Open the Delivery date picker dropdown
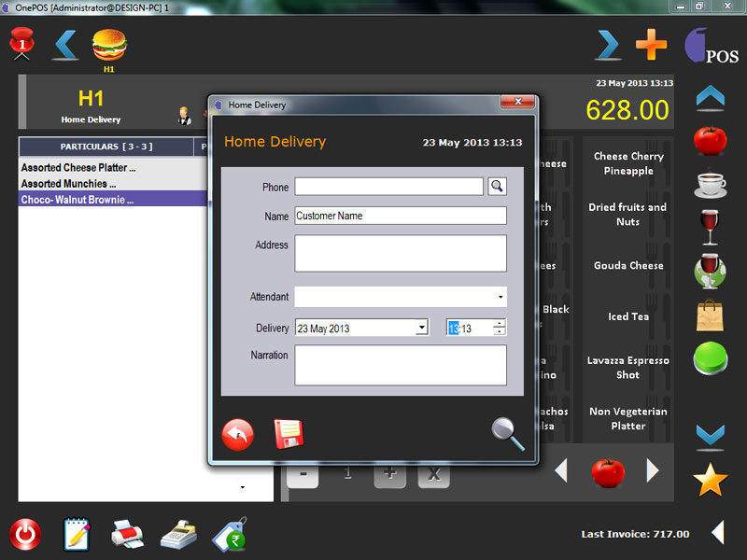 click(422, 328)
